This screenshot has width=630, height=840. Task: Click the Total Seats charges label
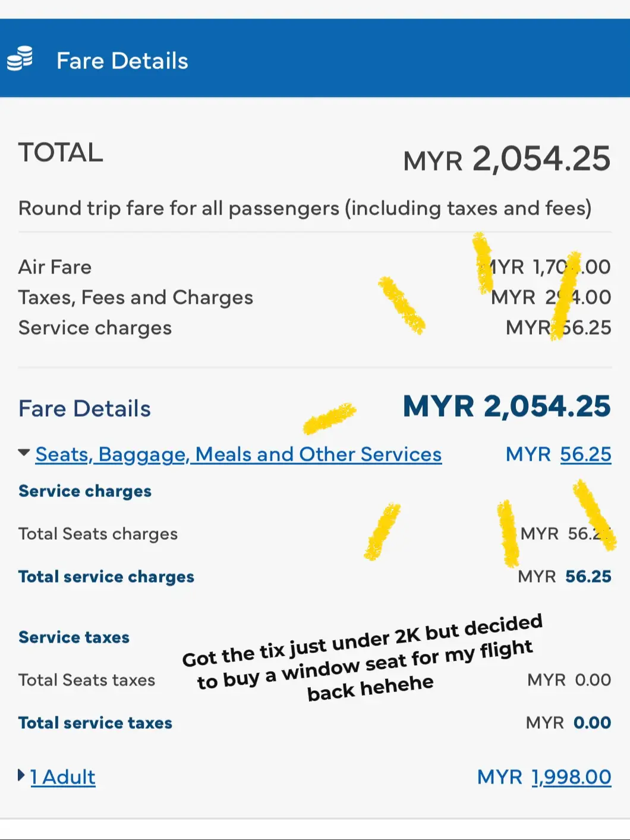tap(98, 534)
